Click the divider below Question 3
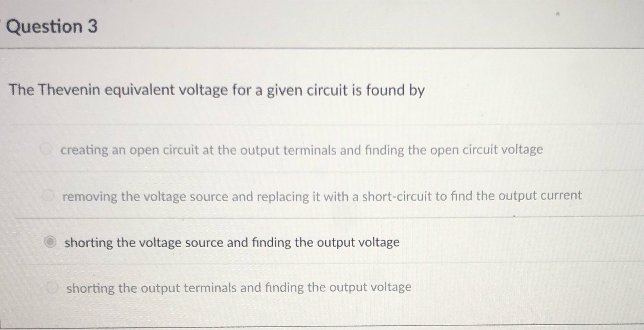 point(320,45)
